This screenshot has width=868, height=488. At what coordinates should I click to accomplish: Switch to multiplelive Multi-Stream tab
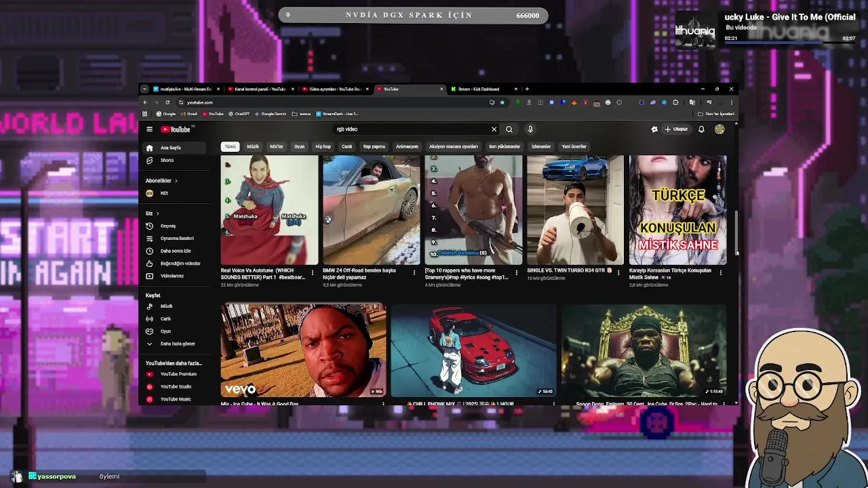pyautogui.click(x=186, y=89)
